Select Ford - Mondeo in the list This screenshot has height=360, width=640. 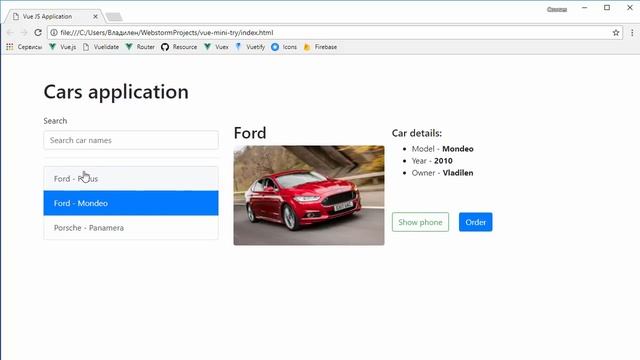131,203
